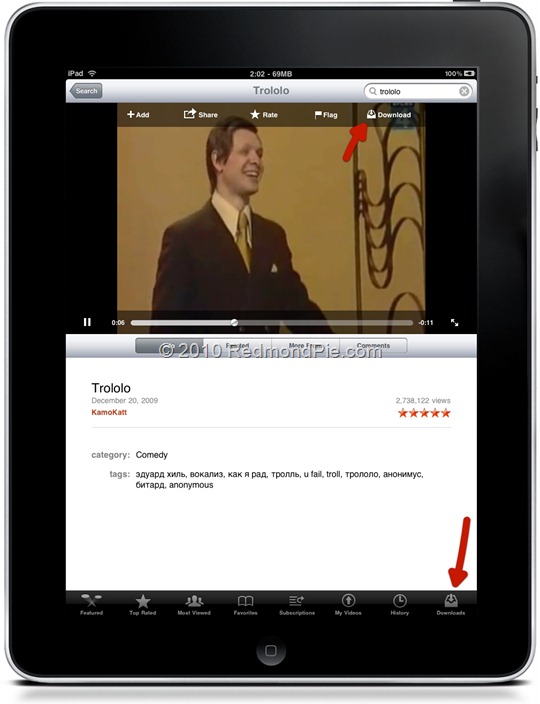This screenshot has height=704, width=540.
Task: Open the KamoKatt uploader link
Action: [109, 412]
